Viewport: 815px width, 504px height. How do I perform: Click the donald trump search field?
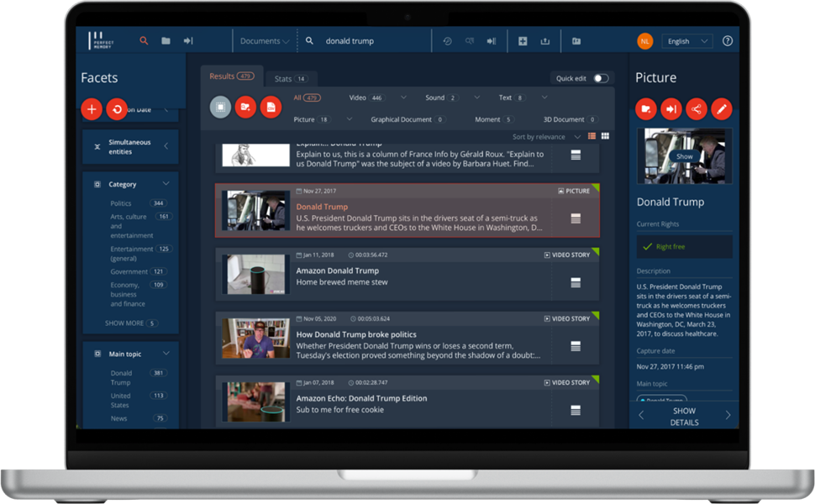(370, 41)
